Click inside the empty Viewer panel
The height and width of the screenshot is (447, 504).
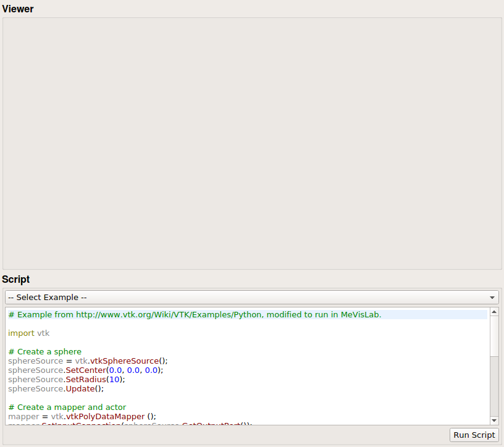(252, 143)
